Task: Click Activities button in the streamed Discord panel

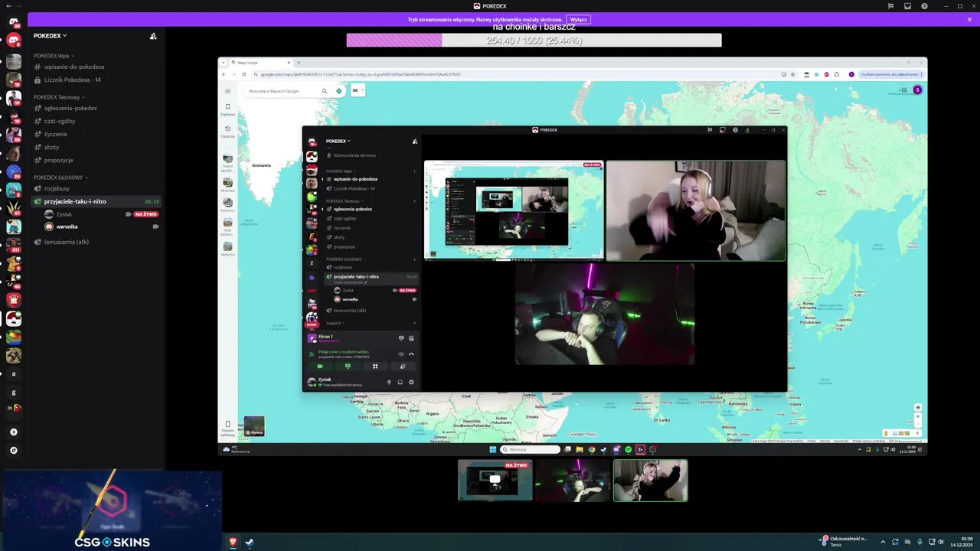Action: [x=375, y=366]
